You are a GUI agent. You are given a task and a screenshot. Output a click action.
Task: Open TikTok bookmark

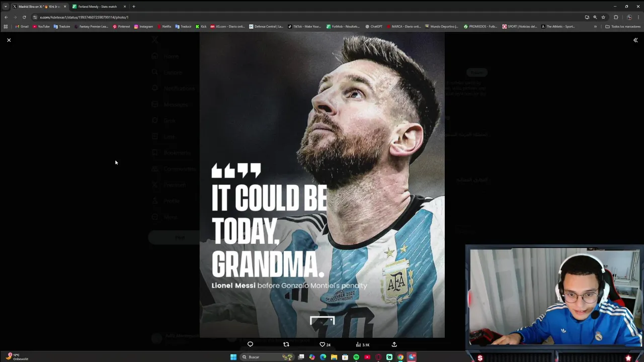tap(304, 27)
